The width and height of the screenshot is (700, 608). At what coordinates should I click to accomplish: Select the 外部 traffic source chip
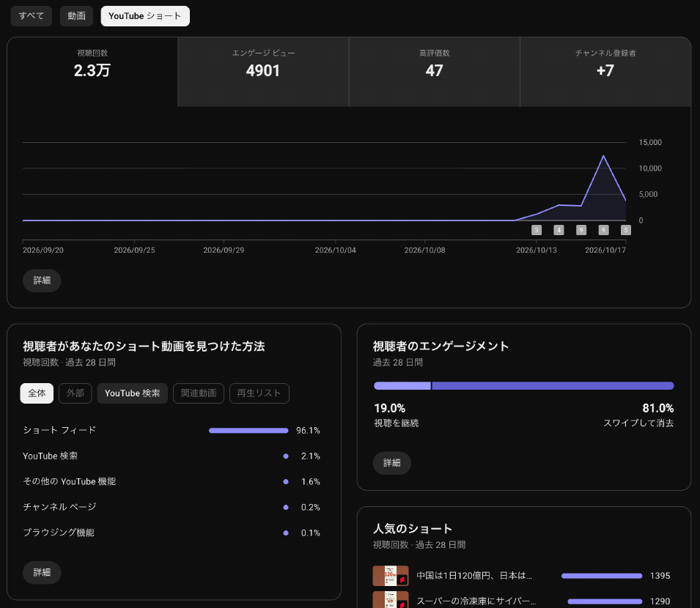75,393
